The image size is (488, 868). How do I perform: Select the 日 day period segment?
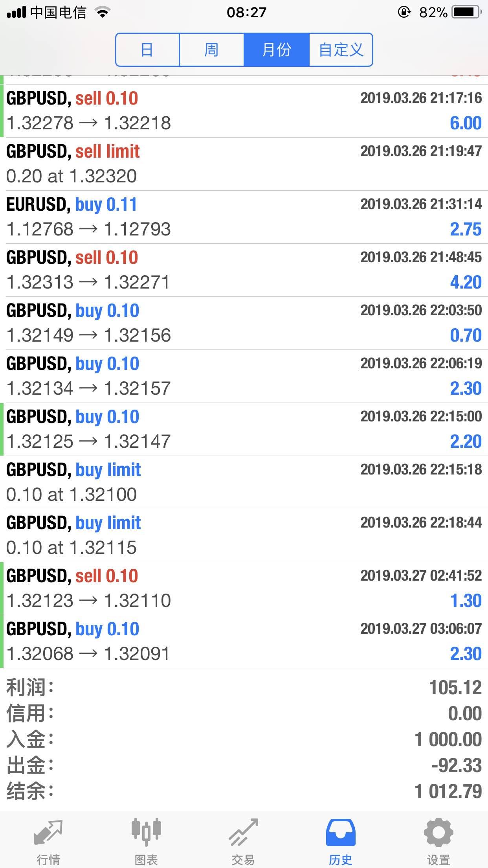(x=147, y=50)
